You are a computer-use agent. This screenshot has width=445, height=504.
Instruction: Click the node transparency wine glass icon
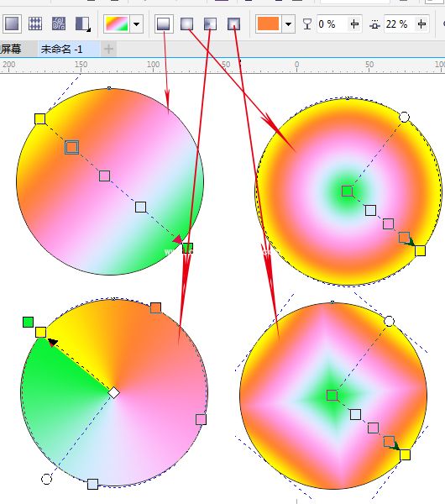click(307, 24)
